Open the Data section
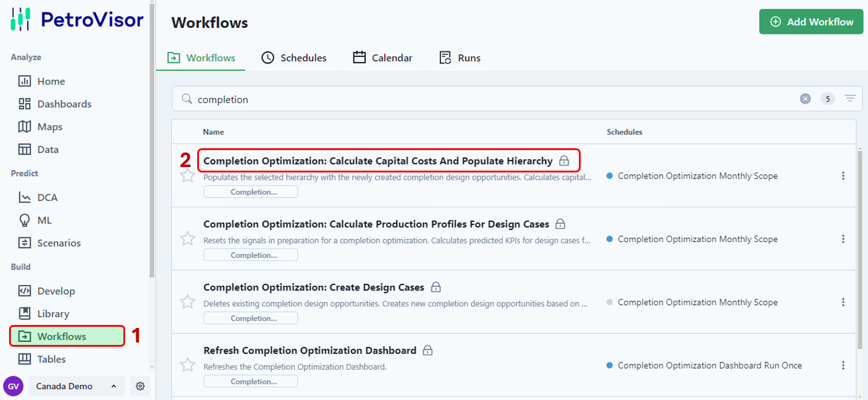 39,149
